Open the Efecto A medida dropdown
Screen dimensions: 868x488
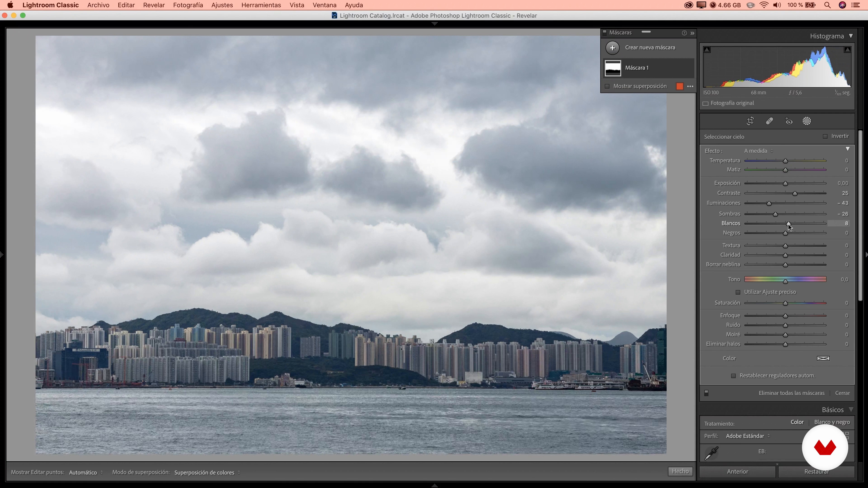tap(758, 151)
